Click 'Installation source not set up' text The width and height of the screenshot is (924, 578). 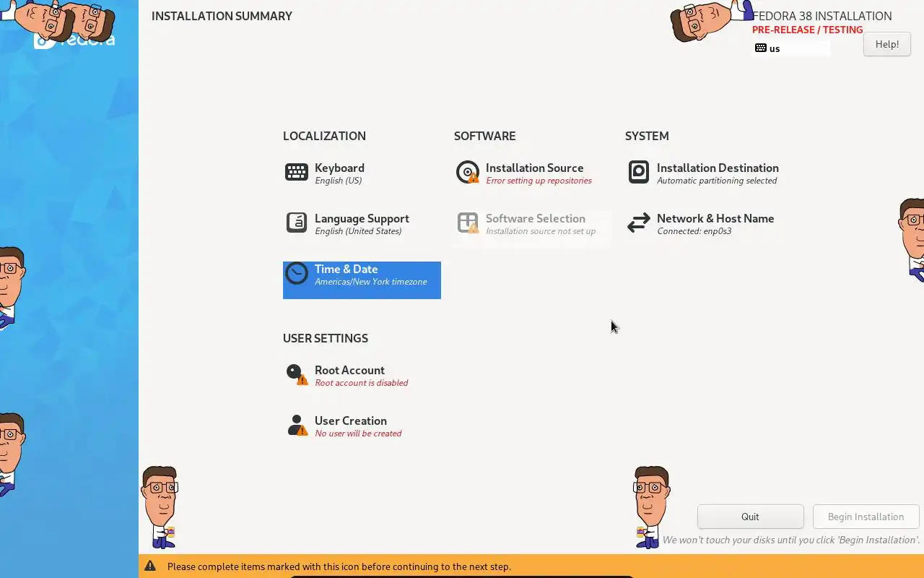[541, 231]
